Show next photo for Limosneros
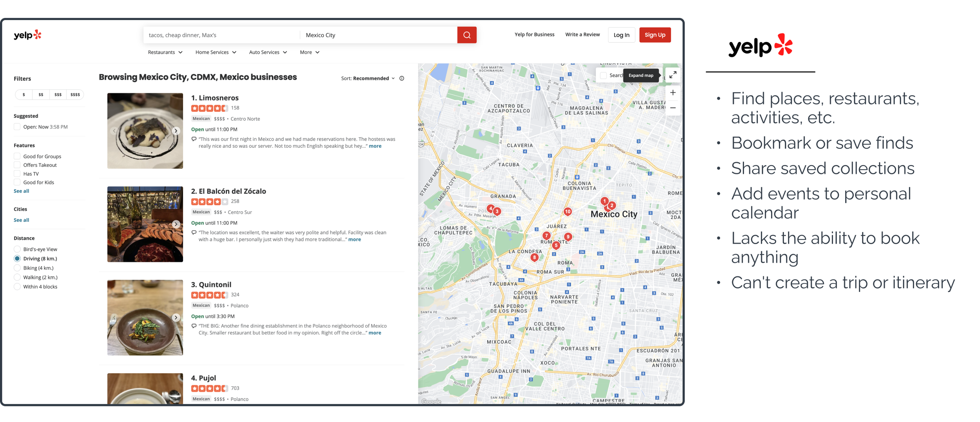This screenshot has width=980, height=422. [176, 131]
